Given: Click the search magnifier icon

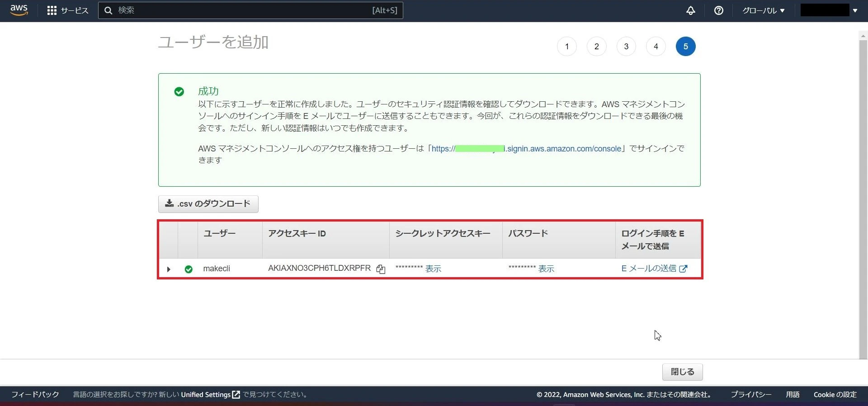Looking at the screenshot, I should point(108,10).
